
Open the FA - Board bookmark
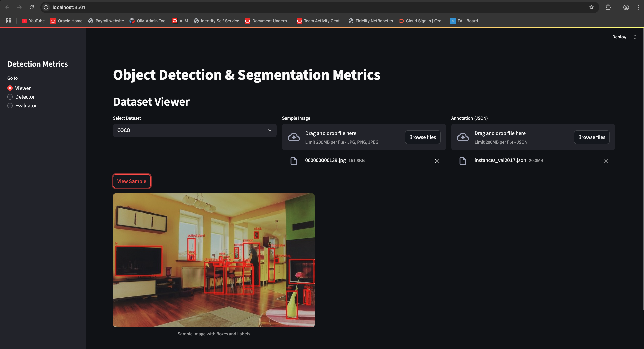click(x=464, y=21)
